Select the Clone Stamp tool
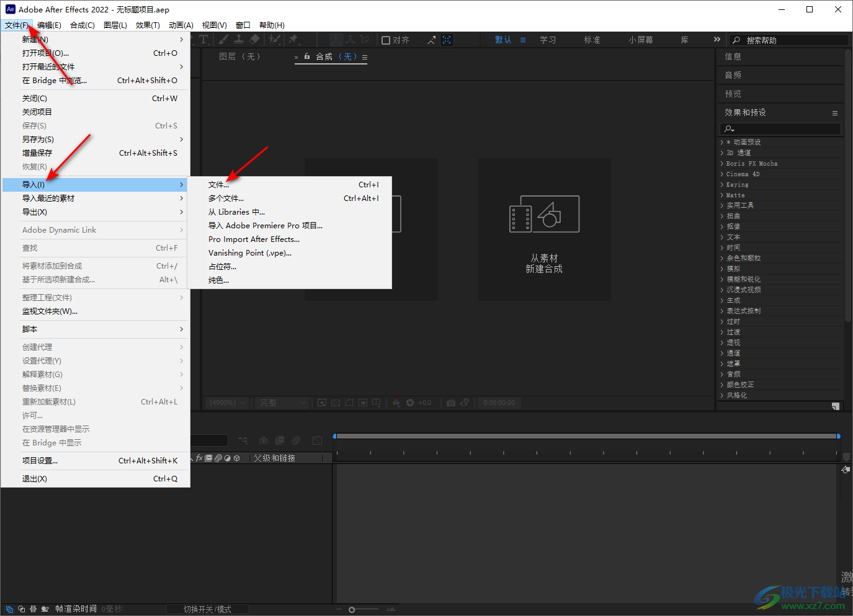This screenshot has height=616, width=853. point(239,39)
